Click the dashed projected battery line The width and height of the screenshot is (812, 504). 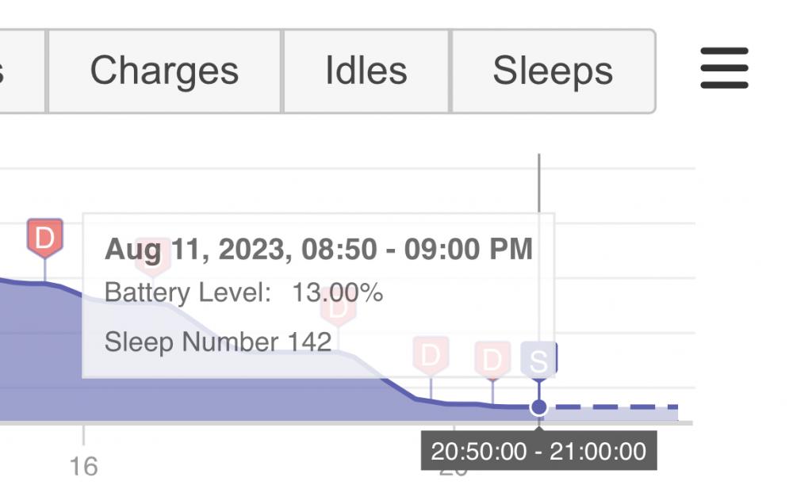[613, 407]
